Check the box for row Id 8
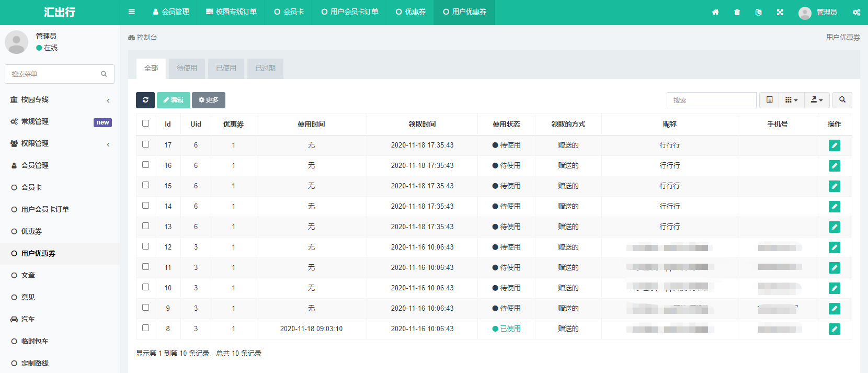The width and height of the screenshot is (868, 373). pos(145,328)
